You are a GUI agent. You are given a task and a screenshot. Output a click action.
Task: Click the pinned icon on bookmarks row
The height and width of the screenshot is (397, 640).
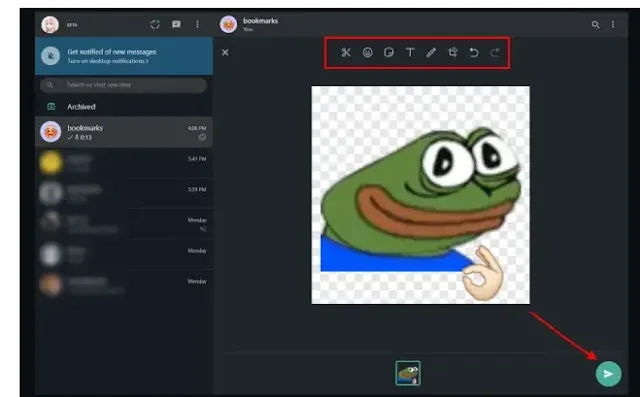[202, 138]
